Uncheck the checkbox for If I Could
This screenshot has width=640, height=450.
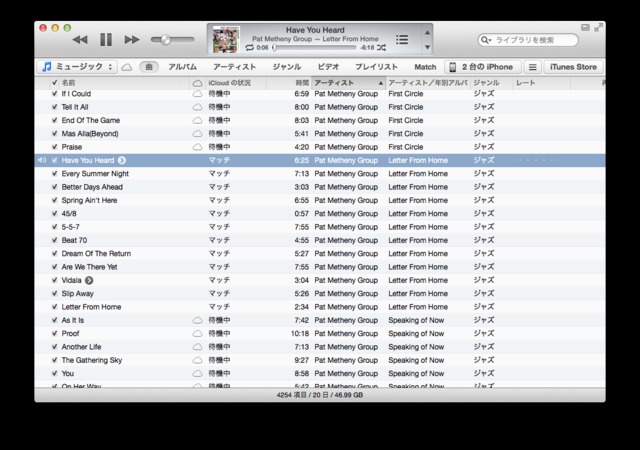pos(54,93)
